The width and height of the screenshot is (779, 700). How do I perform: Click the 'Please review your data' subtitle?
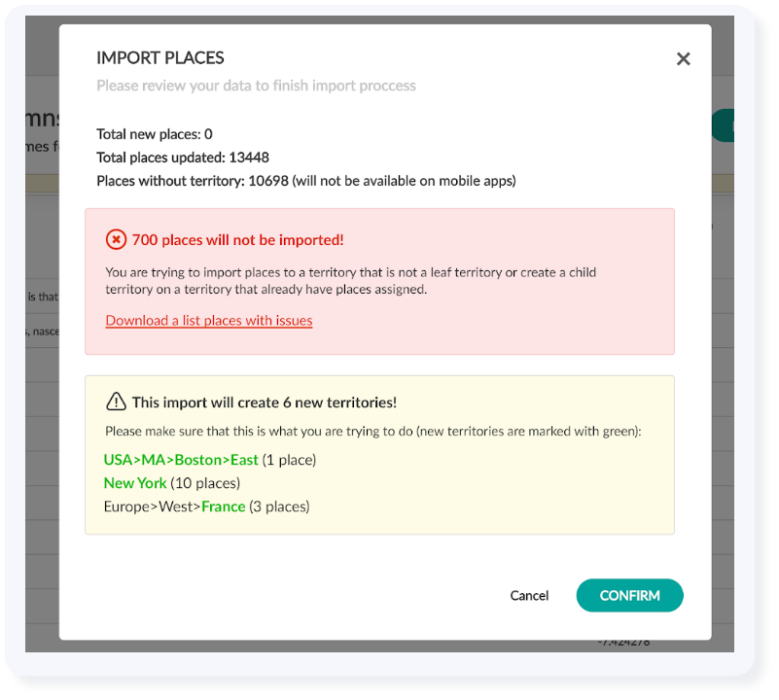pyautogui.click(x=256, y=86)
